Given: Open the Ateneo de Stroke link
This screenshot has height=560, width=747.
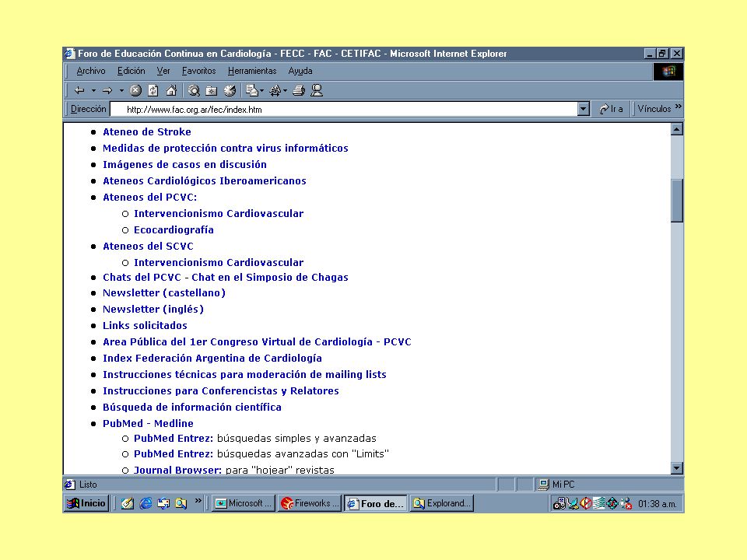Looking at the screenshot, I should click(x=147, y=132).
